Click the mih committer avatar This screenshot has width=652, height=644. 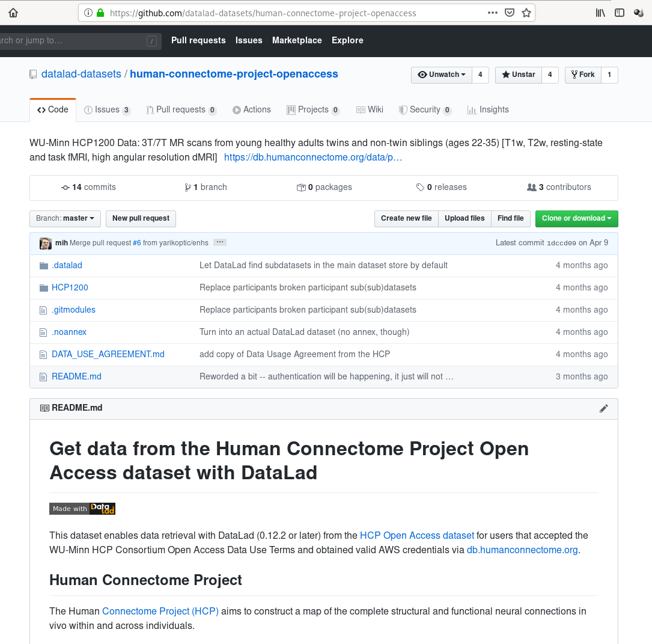[x=46, y=243]
